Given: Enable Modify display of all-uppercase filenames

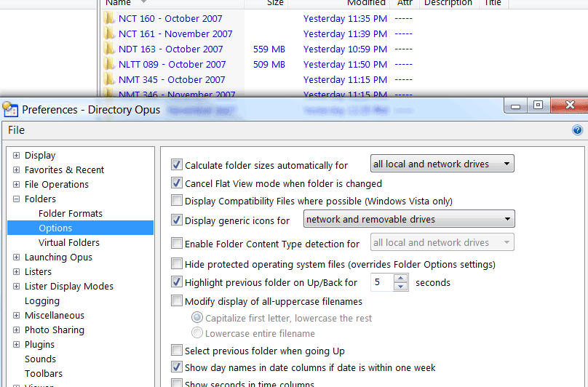Looking at the screenshot, I should pos(177,300).
